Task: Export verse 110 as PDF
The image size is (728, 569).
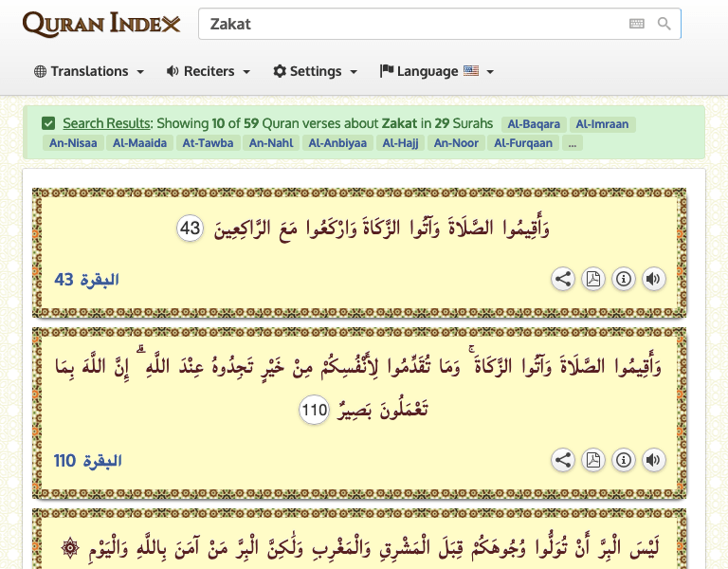Action: (593, 460)
